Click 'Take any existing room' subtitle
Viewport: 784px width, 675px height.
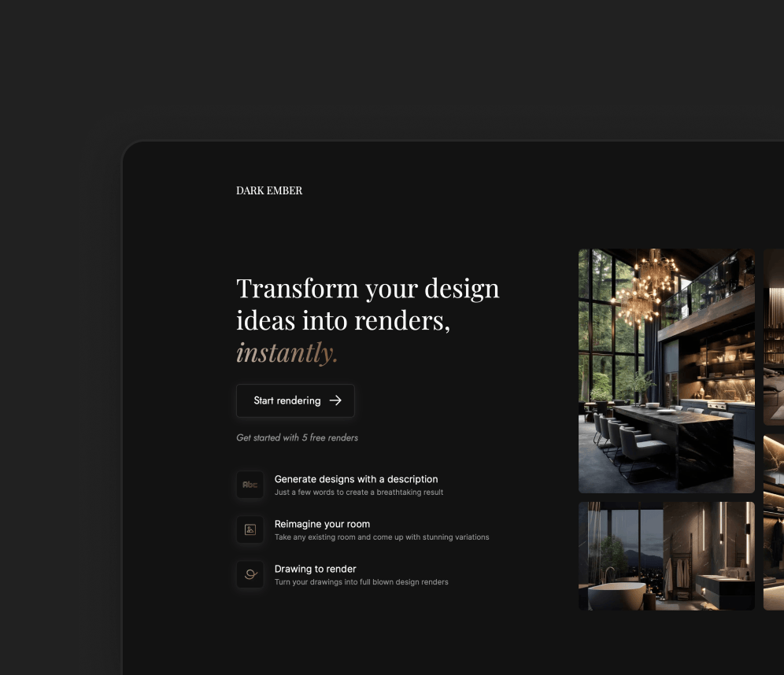click(x=382, y=537)
